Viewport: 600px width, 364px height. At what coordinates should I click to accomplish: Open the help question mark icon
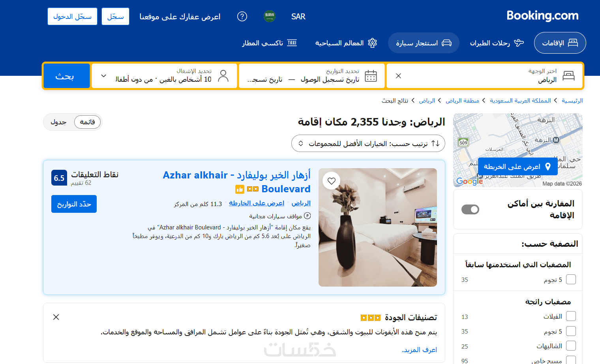(x=242, y=17)
